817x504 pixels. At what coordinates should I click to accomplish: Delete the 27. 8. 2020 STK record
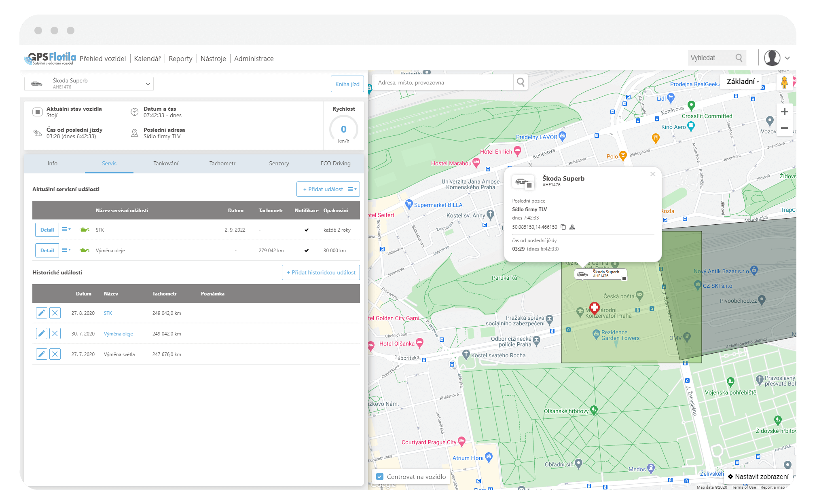pos(55,313)
